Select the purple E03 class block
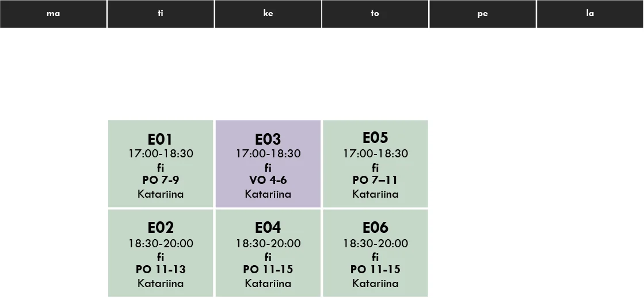This screenshot has width=644, height=298. (x=268, y=164)
